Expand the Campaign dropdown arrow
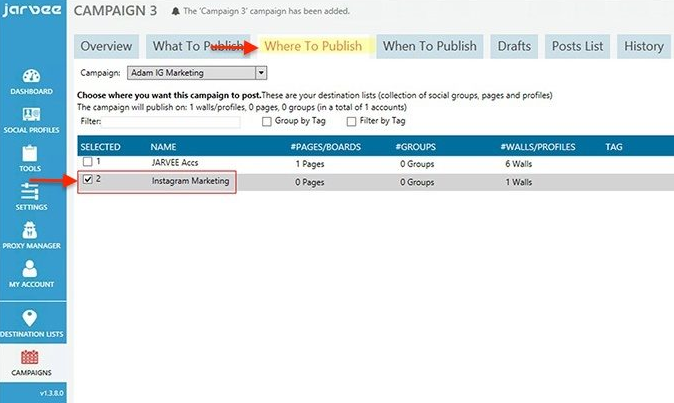The height and width of the screenshot is (403, 674). [261, 73]
